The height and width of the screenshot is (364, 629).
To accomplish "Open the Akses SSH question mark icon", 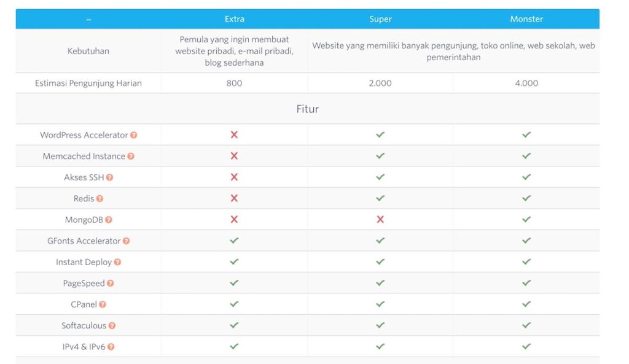I will (x=109, y=177).
